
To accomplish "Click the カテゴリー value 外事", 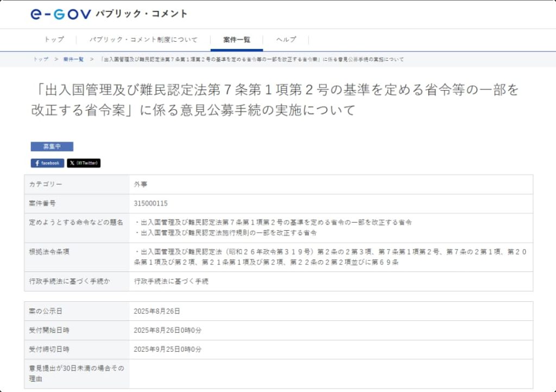I will pyautogui.click(x=140, y=185).
